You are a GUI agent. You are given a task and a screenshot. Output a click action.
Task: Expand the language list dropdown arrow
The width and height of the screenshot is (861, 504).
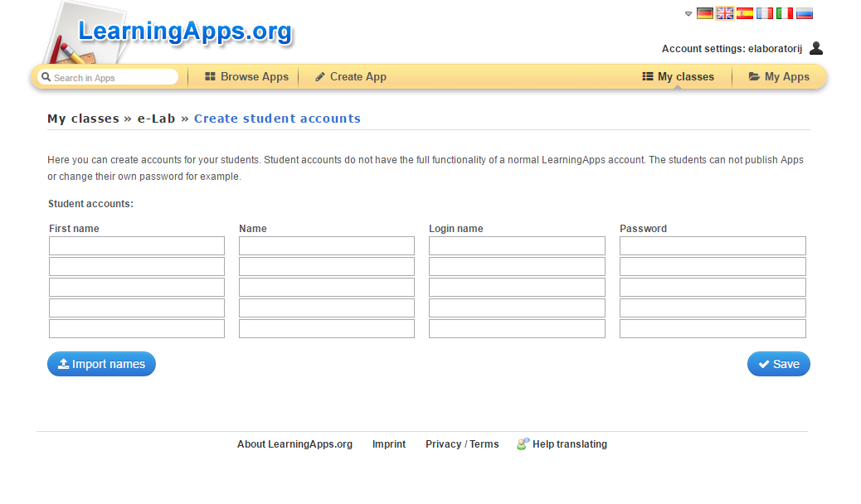pyautogui.click(x=688, y=13)
